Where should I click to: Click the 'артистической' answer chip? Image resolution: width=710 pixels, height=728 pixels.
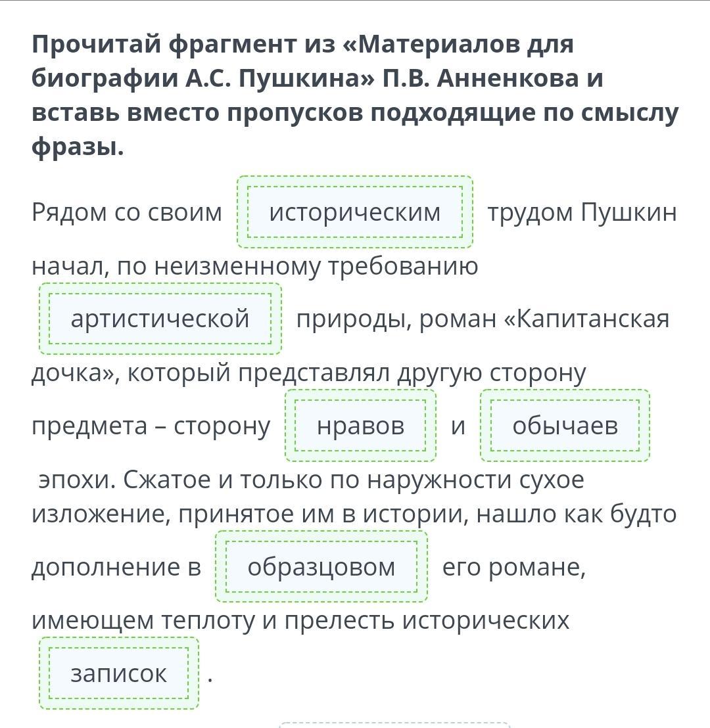coord(160,319)
